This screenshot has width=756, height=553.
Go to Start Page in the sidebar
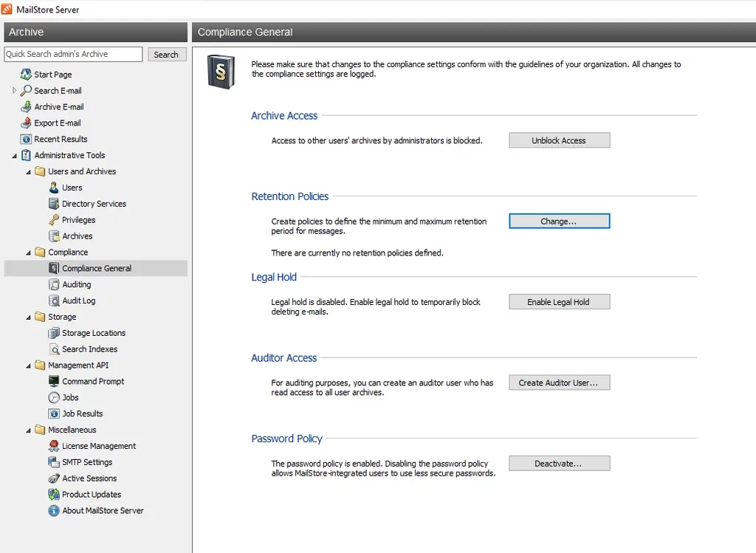click(52, 75)
